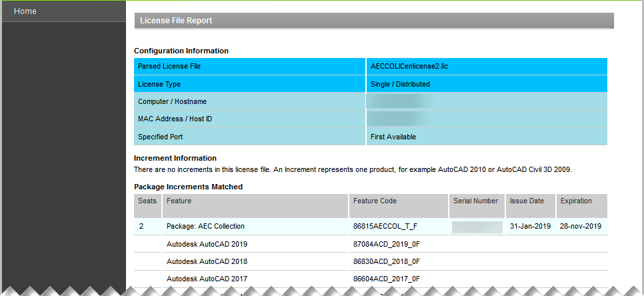Click the Feature Code column header
Viewport: 644px width, 296px height.
(374, 201)
